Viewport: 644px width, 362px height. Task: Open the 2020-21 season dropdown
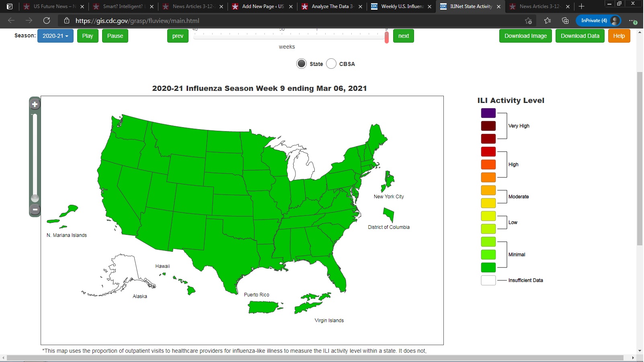click(x=55, y=36)
